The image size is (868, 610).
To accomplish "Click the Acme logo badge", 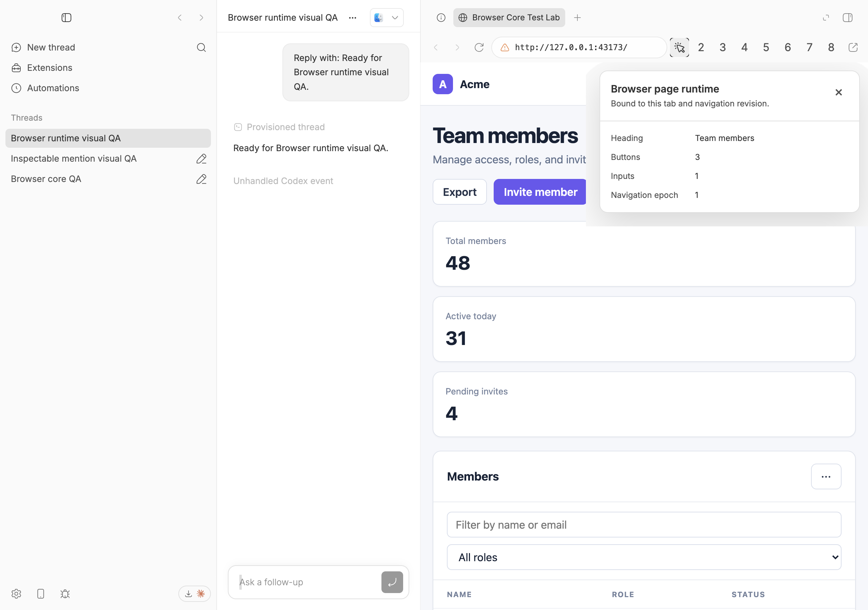I will coord(442,84).
